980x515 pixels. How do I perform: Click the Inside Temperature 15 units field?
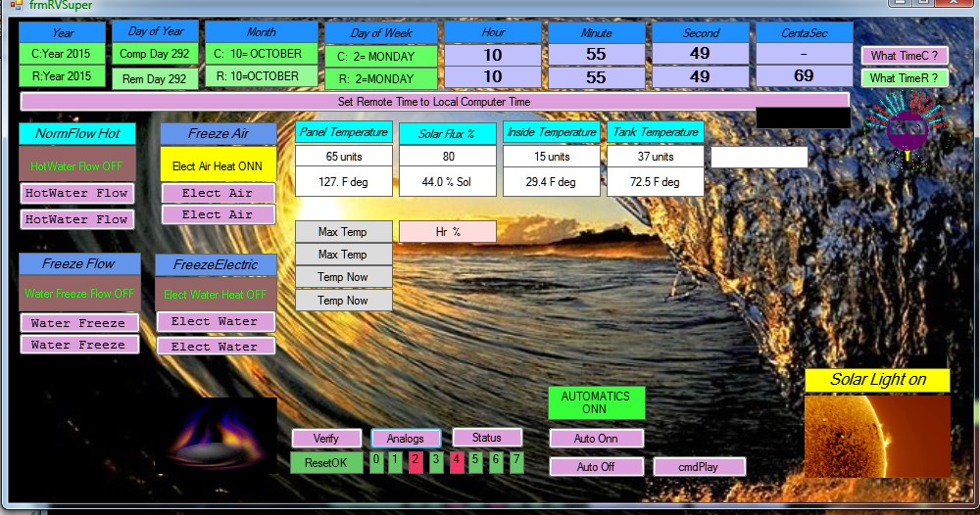551,156
